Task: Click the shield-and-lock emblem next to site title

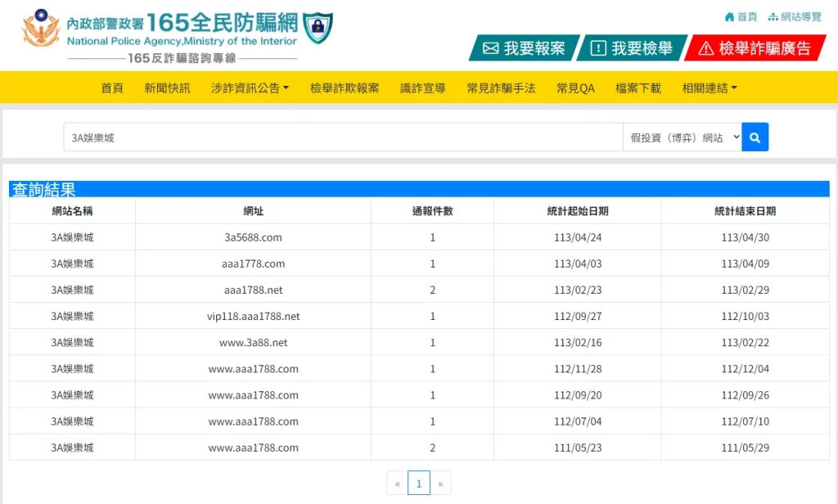Action: click(318, 27)
